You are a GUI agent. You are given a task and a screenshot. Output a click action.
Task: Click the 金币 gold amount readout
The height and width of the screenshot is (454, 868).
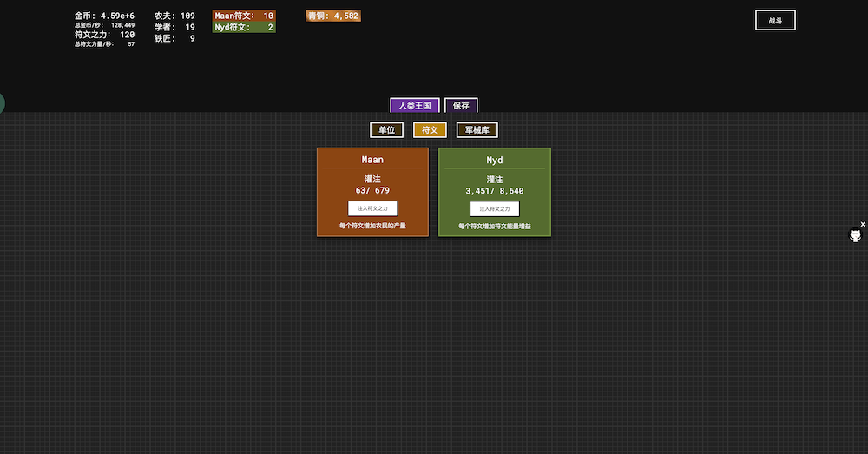[x=104, y=16]
